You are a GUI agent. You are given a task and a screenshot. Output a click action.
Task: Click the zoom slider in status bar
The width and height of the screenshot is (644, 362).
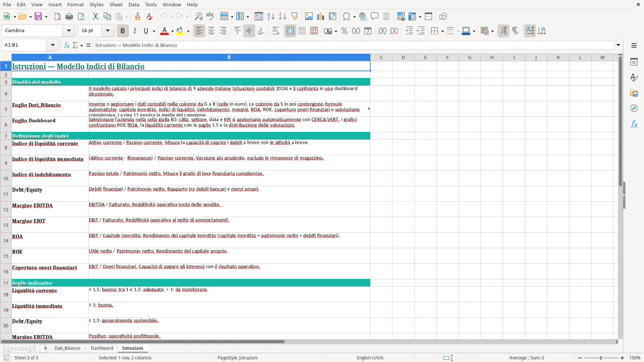point(601,358)
